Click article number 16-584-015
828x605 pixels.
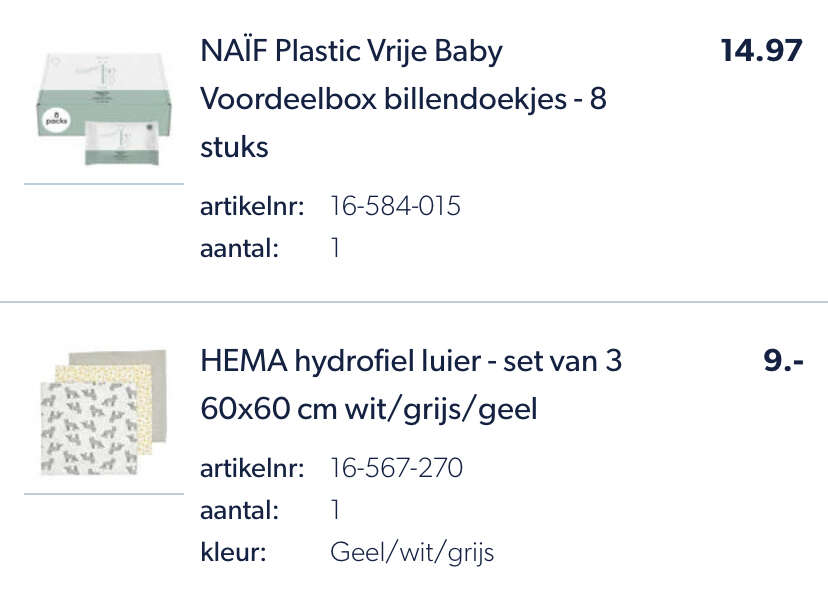(x=395, y=205)
